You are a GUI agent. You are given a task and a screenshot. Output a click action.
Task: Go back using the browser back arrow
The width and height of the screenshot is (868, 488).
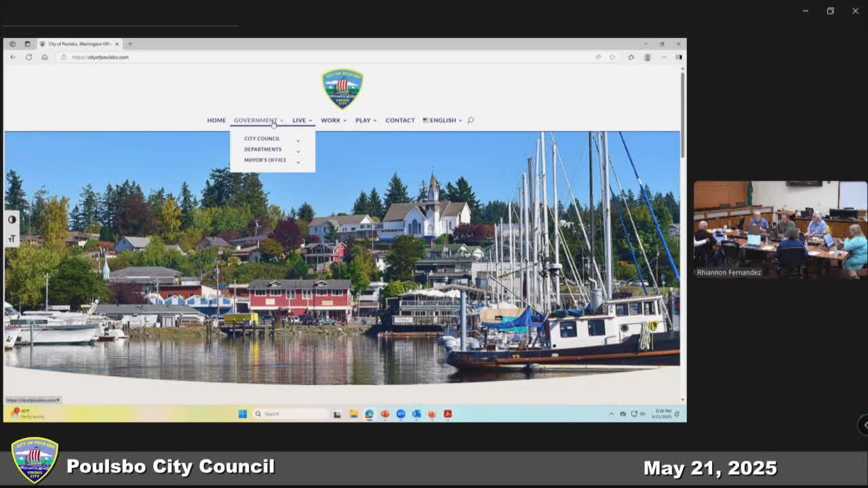pos(13,57)
